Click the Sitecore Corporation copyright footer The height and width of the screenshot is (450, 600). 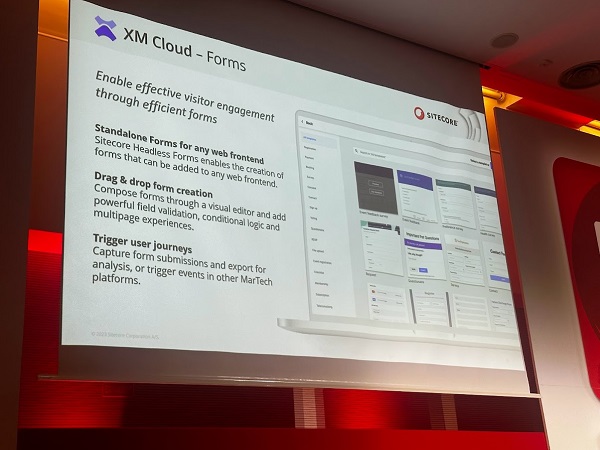pos(125,335)
